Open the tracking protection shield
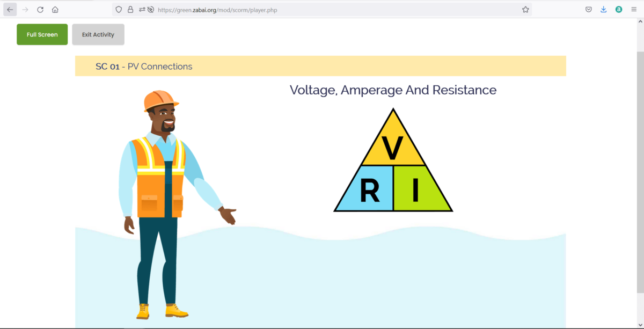 [x=119, y=9]
